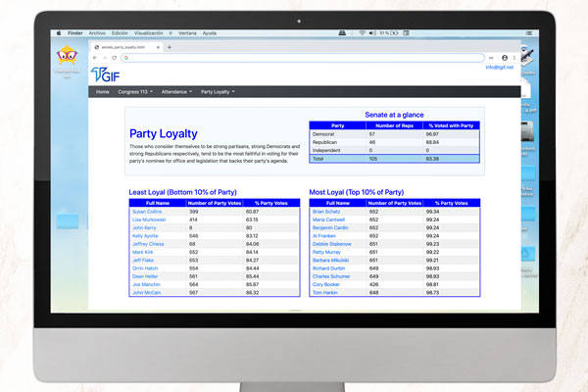
Task: Click the TGIF site logo
Action: pos(104,75)
